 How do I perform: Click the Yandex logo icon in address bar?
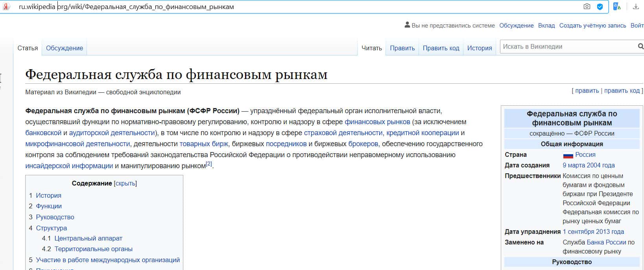pos(6,7)
